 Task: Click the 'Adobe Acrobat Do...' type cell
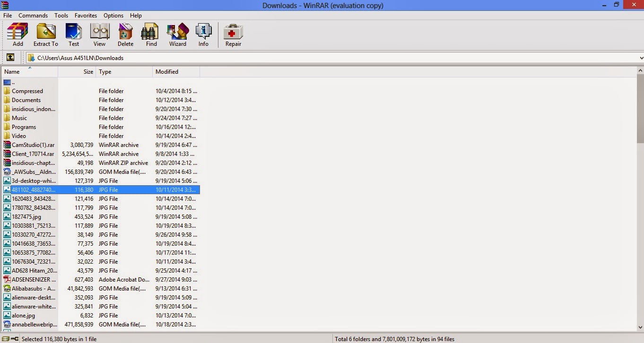123,280
